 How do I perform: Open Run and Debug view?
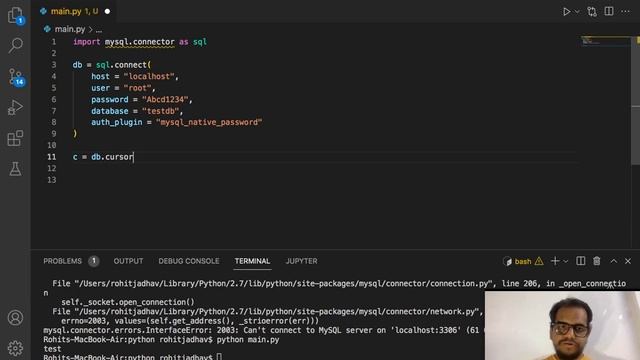point(16,107)
